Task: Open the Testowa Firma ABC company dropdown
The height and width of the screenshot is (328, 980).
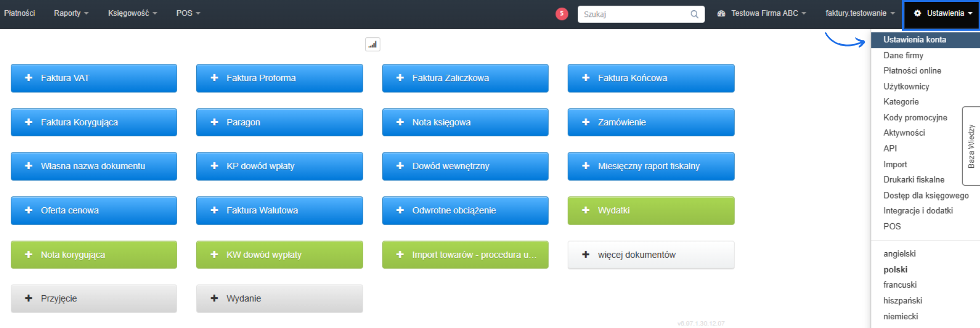Action: 762,13
